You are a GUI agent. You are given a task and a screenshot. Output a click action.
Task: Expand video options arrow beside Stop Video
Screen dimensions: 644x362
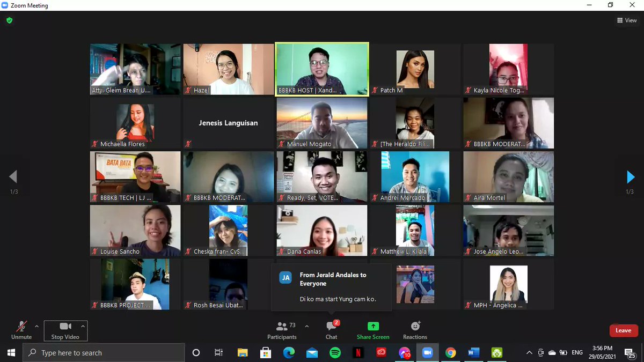tap(83, 326)
